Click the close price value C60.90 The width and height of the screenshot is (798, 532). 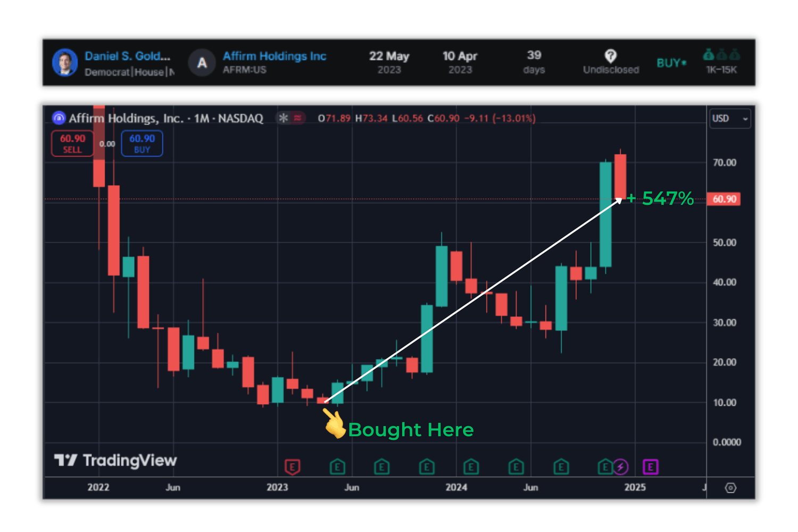(x=444, y=118)
